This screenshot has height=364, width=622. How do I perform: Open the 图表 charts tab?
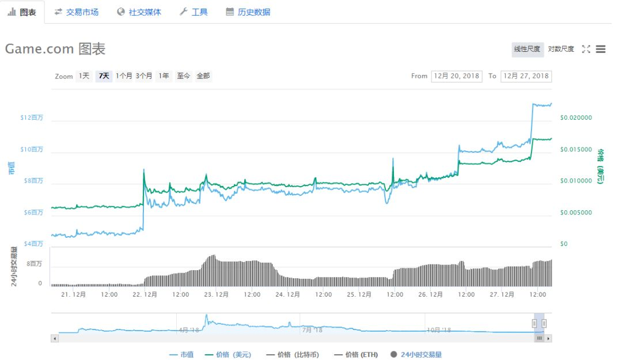click(x=22, y=12)
